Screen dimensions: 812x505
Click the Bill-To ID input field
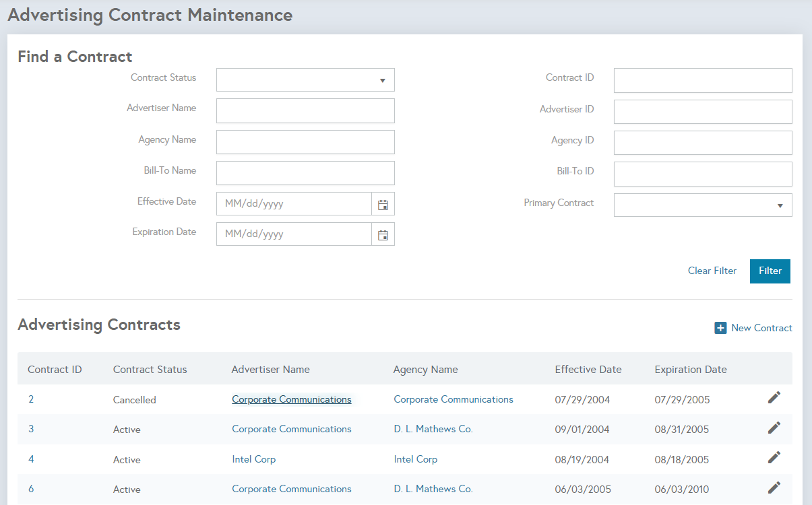pos(703,174)
